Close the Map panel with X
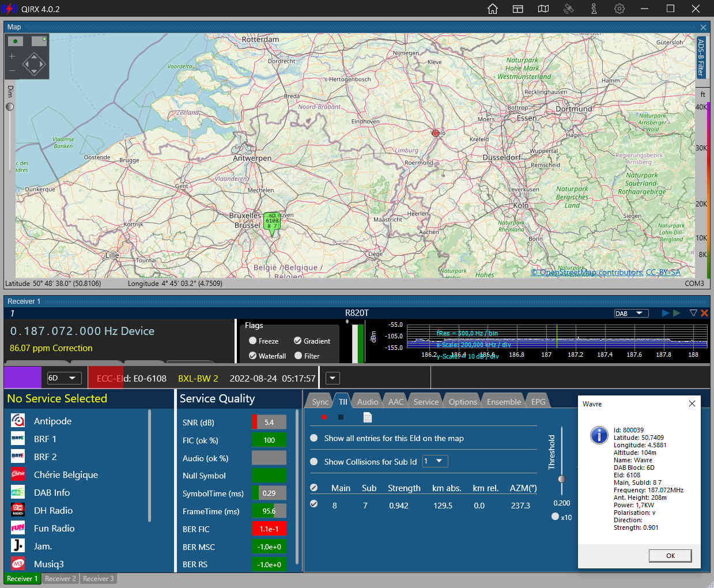The width and height of the screenshot is (714, 588). pos(703,27)
